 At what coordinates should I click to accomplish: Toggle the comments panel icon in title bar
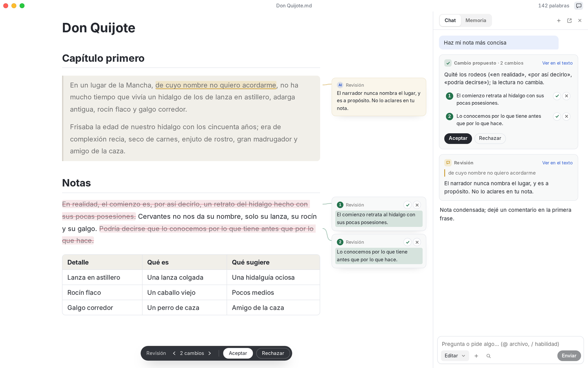(x=579, y=6)
